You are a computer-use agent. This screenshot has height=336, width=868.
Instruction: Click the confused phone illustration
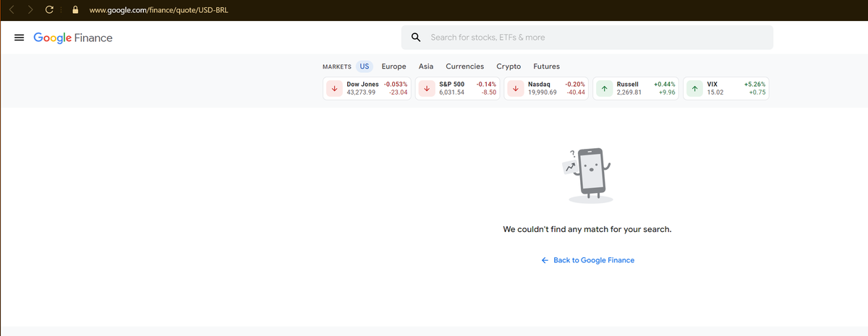[x=587, y=176]
